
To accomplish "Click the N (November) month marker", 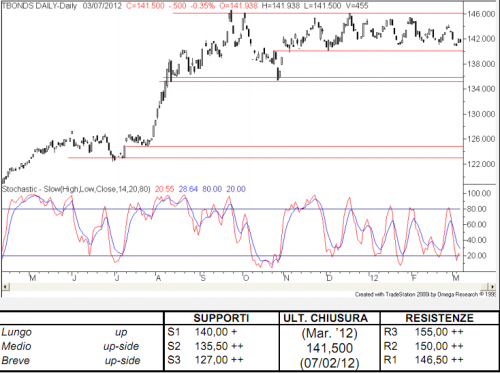I will click(286, 278).
